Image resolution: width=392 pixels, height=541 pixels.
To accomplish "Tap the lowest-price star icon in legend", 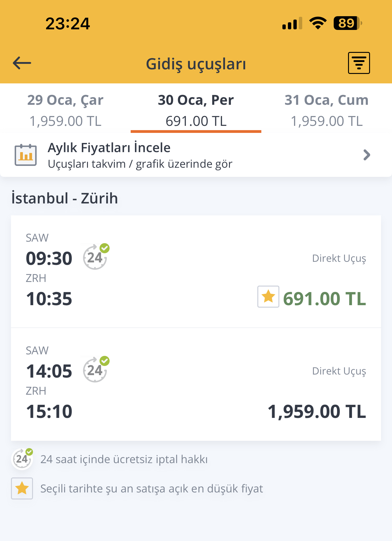I will tap(22, 488).
